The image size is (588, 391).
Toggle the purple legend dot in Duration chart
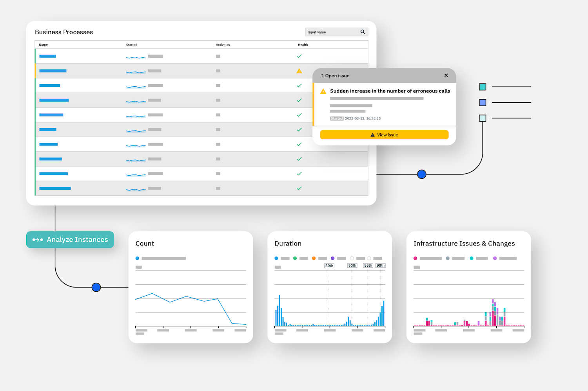point(332,258)
